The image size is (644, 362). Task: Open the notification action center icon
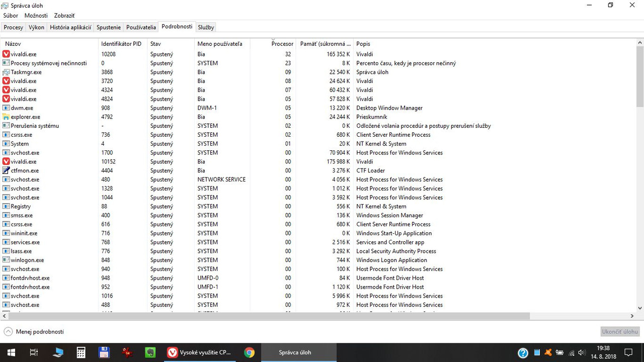pos(628,352)
